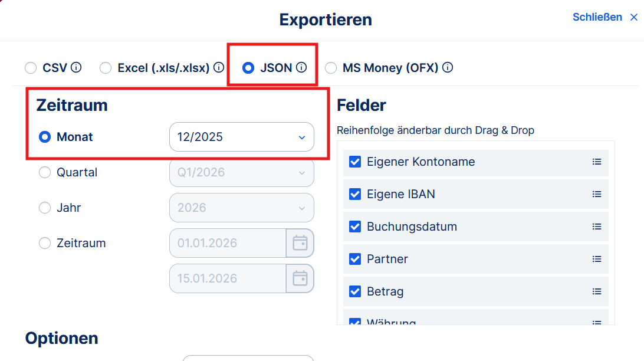Click the info icon next to CSV
644x361 pixels.
coord(76,68)
